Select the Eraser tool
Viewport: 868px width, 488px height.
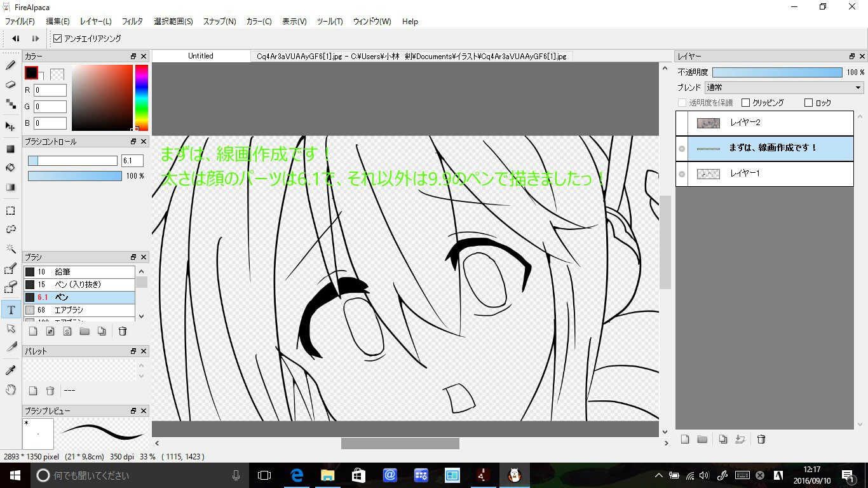pyautogui.click(x=11, y=85)
